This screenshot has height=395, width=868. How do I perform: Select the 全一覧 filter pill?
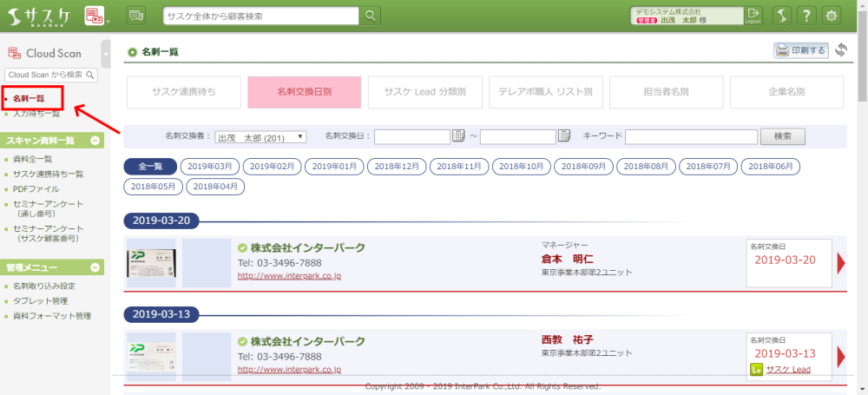pos(150,166)
